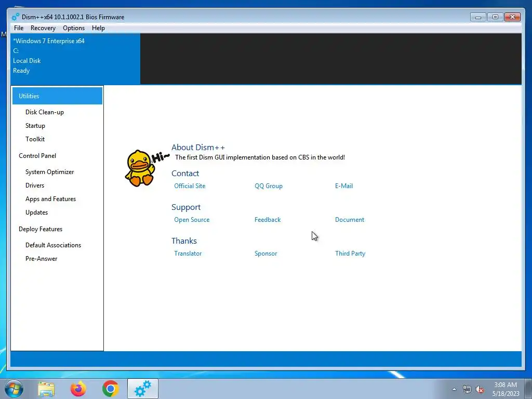Open Disk Clean-up in sidebar
The width and height of the screenshot is (532, 399).
click(45, 112)
